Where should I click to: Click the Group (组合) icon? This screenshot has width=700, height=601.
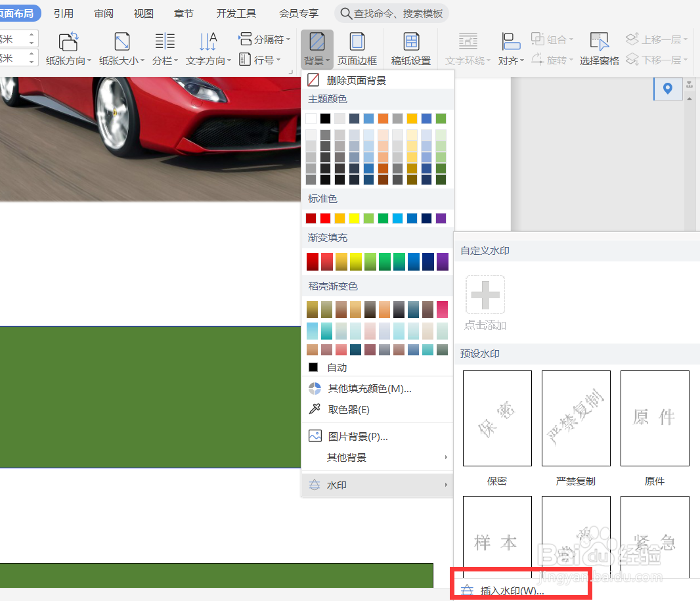tap(538, 39)
